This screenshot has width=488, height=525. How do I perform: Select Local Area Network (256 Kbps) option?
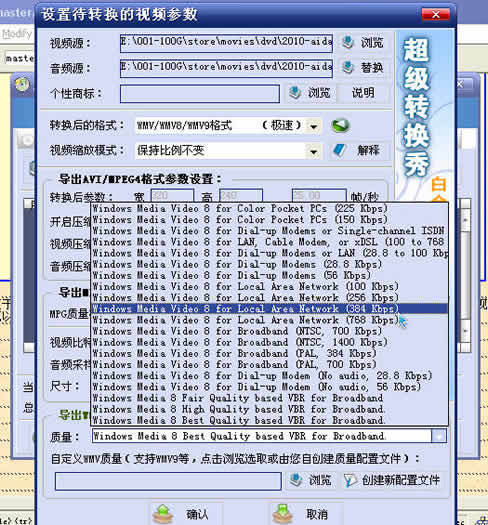tap(270, 297)
